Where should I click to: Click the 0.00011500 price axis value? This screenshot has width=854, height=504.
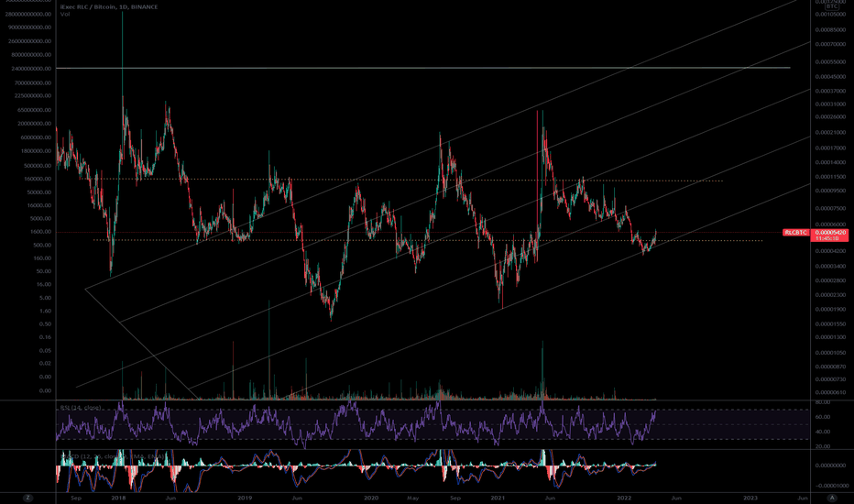pyautogui.click(x=830, y=177)
